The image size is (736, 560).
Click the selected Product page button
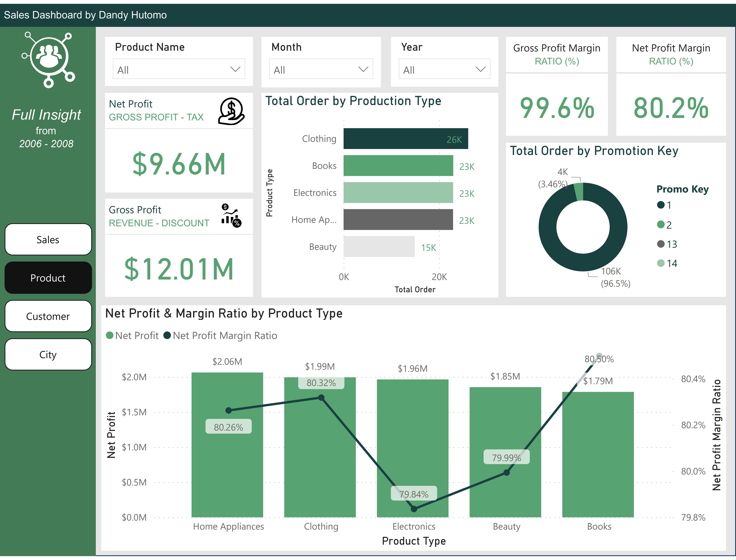point(48,278)
